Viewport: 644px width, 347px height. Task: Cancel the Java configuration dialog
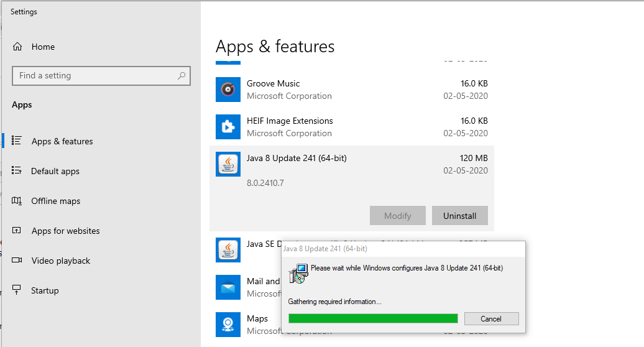[x=491, y=318]
